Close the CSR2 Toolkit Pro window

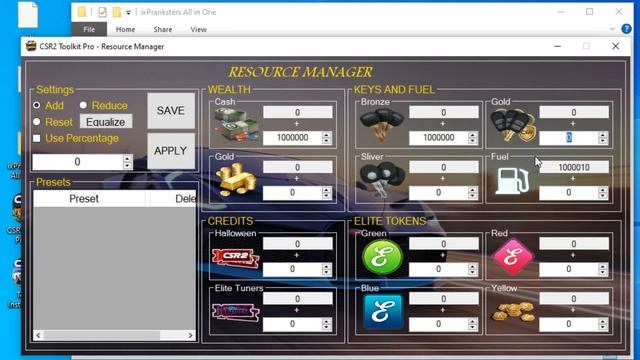616,46
